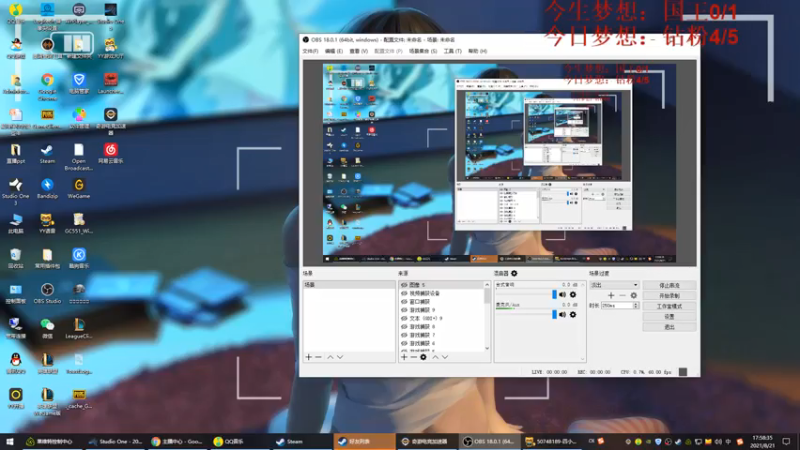The height and width of the screenshot is (450, 800).
Task: Click Sources list scrollbar down arrow
Action: pos(487,348)
